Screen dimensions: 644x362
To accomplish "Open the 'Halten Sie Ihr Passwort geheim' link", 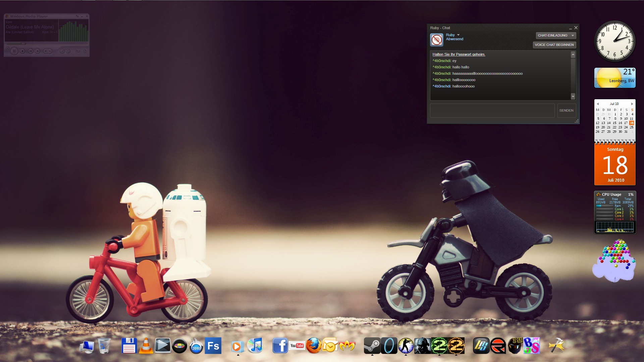I will [x=459, y=54].
